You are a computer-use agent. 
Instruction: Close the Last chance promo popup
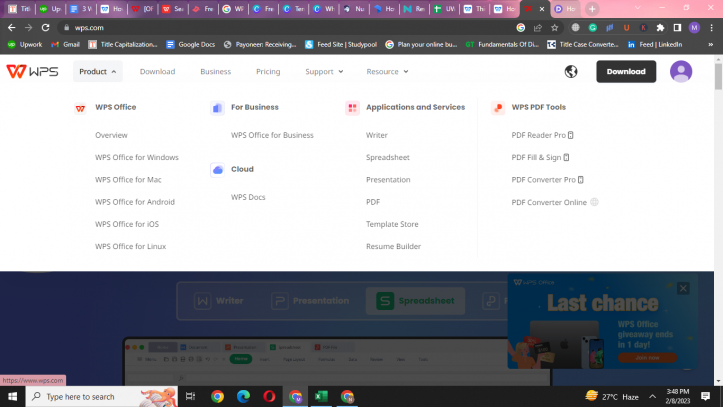point(683,288)
